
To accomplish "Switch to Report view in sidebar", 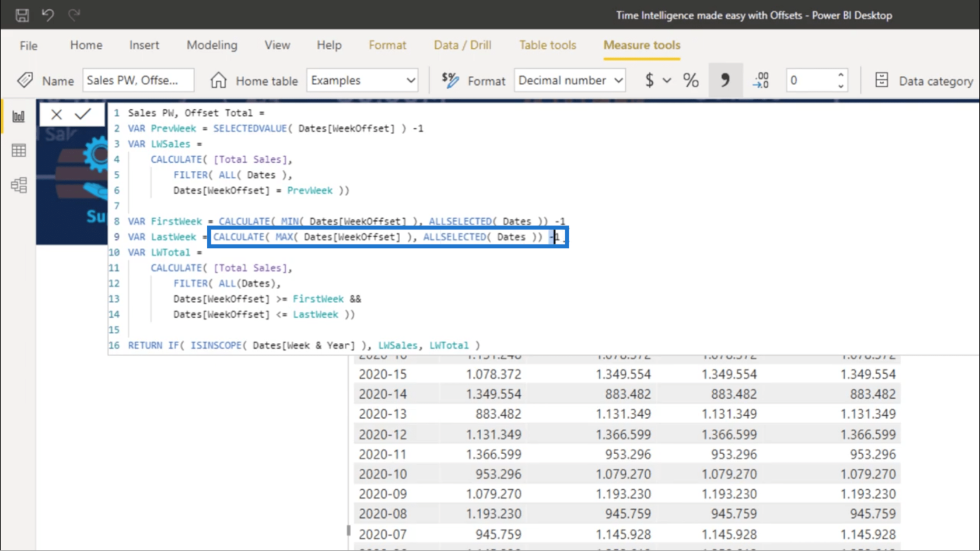I will click(19, 117).
